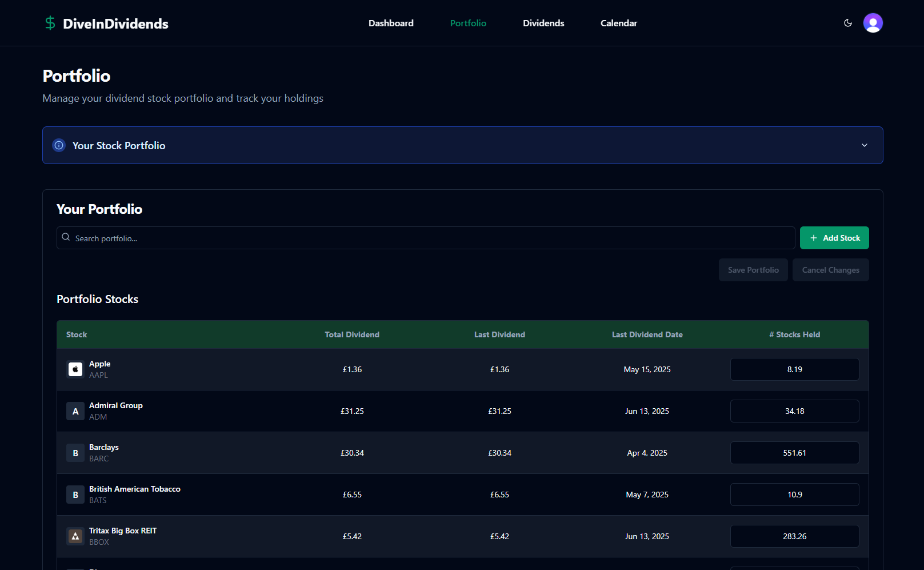Click the search magnifier icon
This screenshot has width=924, height=570.
66,237
